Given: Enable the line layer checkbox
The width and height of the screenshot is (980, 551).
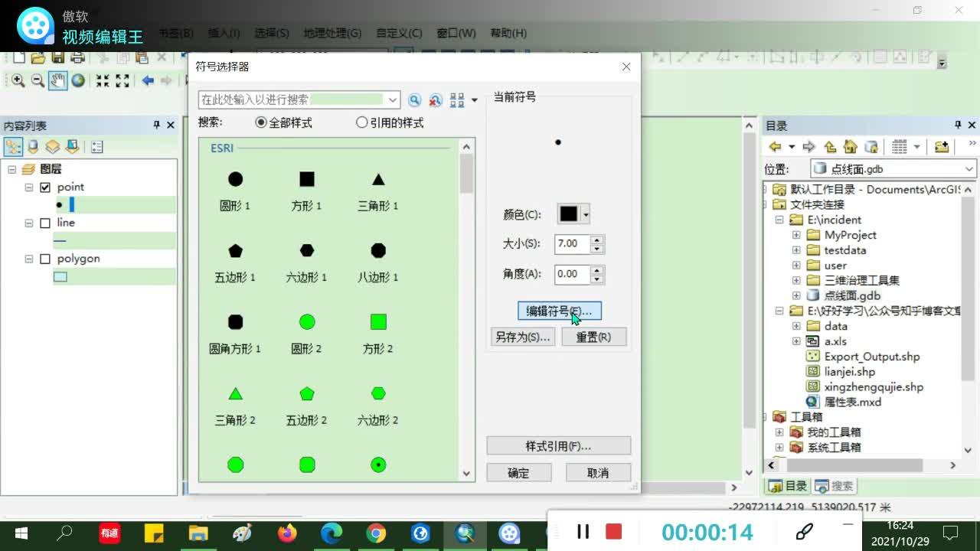Looking at the screenshot, I should click(x=46, y=223).
